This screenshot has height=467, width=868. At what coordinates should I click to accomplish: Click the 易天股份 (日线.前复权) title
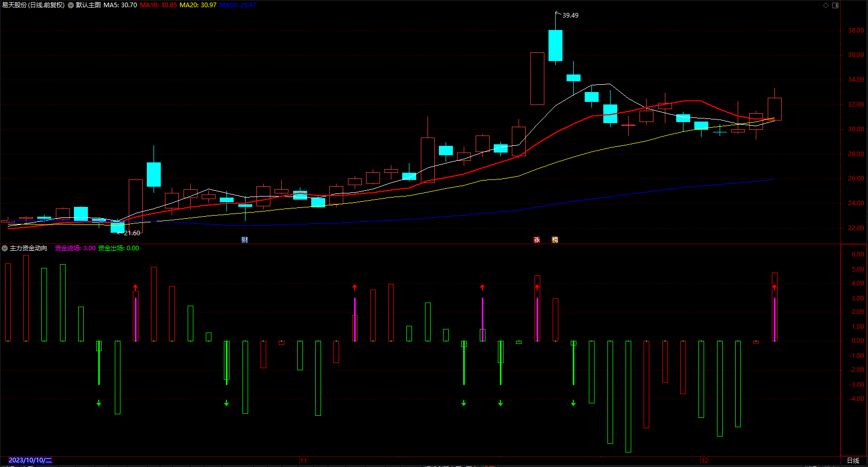point(34,5)
